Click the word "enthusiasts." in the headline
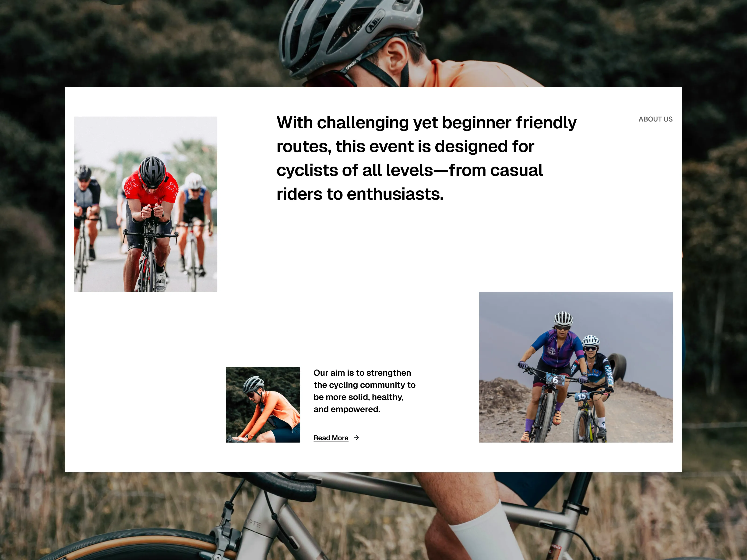The height and width of the screenshot is (560, 747). click(x=395, y=194)
